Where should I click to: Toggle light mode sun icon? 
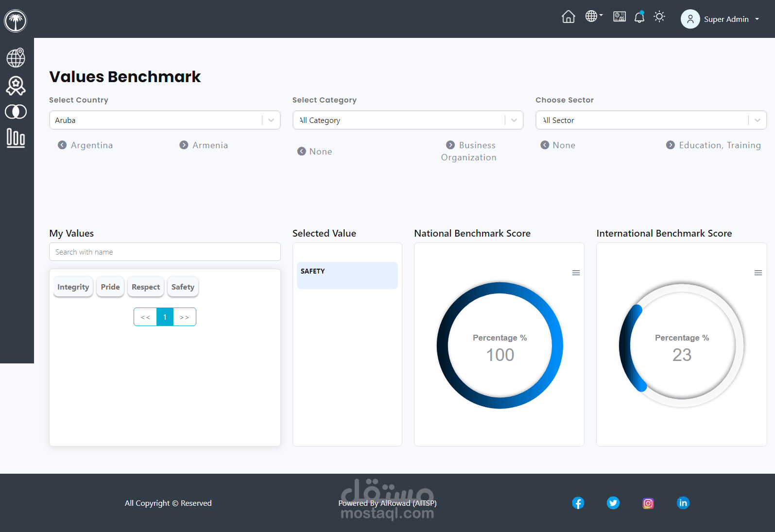[659, 17]
